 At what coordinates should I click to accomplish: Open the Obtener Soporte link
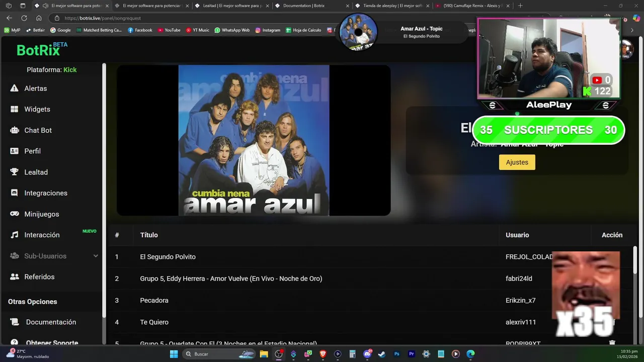coord(52,343)
